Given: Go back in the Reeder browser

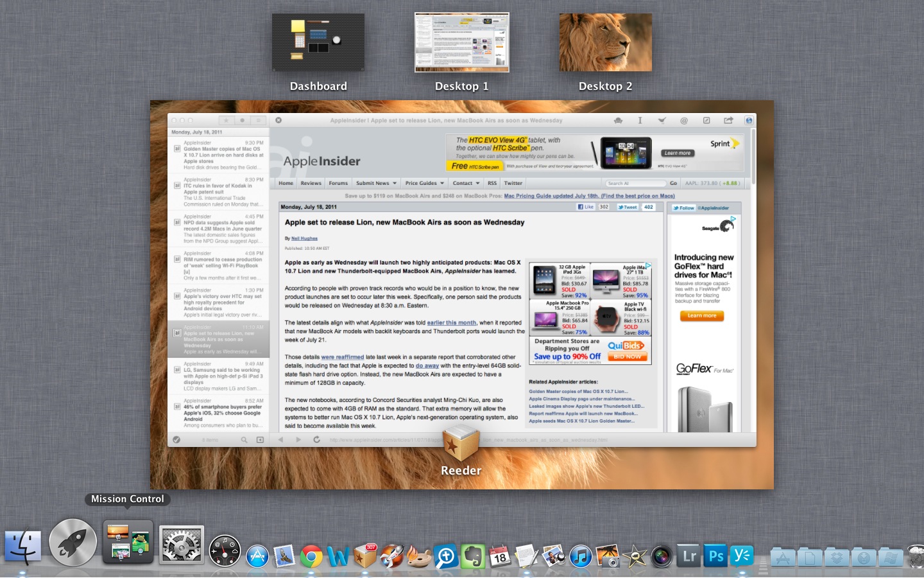Looking at the screenshot, I should click(x=280, y=440).
